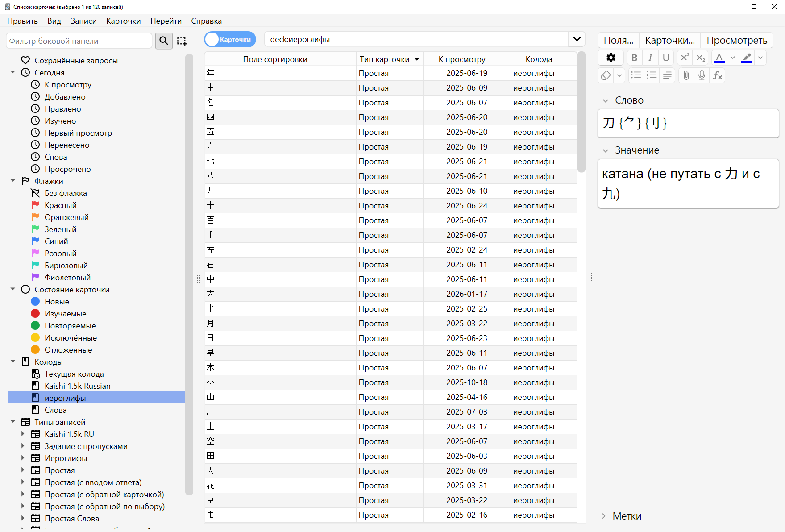Click the Просмотреть button
Screen dimensions: 785x532
tap(737, 40)
